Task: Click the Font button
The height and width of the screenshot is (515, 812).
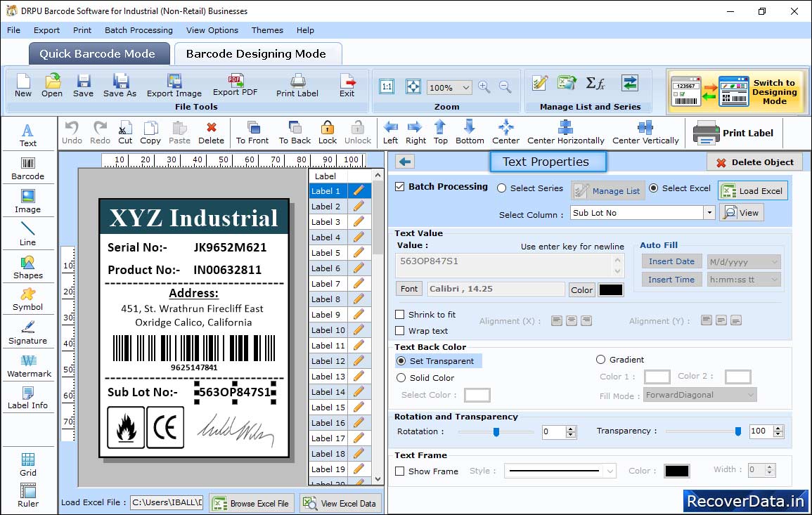Action: (x=409, y=289)
